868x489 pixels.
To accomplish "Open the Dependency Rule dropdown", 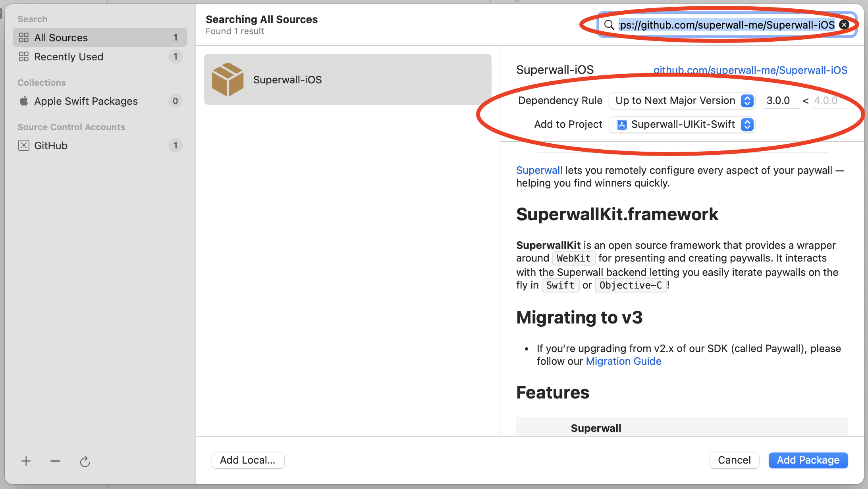I will [x=682, y=101].
